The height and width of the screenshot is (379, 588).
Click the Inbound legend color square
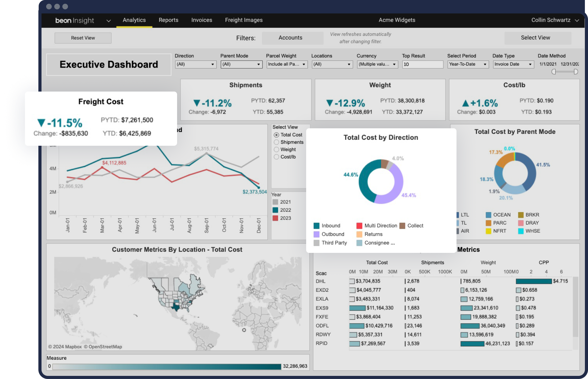click(316, 226)
